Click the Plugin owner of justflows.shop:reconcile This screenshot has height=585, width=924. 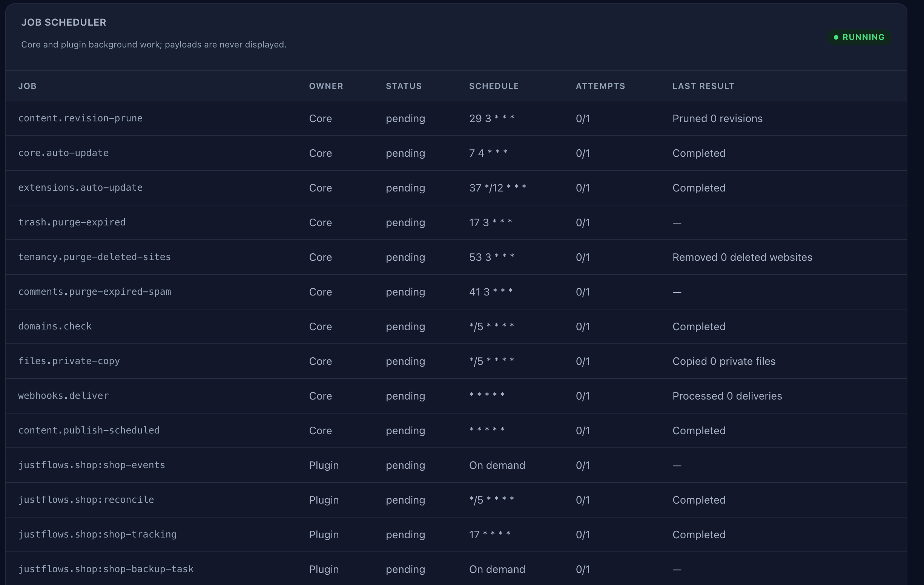pos(324,500)
